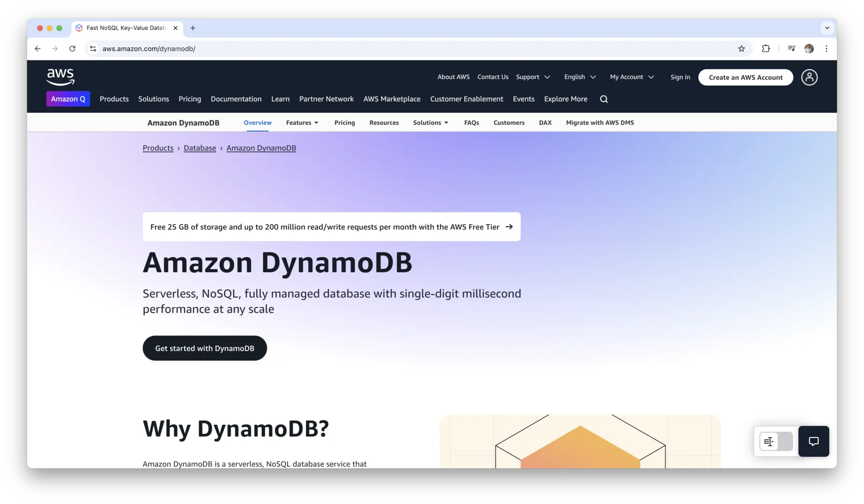Select the DAX tab

[x=545, y=123]
